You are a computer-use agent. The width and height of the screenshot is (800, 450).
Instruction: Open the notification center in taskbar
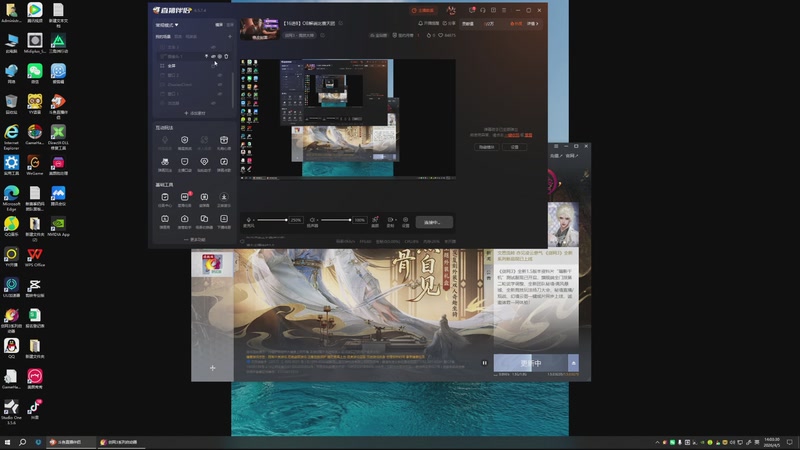[x=790, y=442]
